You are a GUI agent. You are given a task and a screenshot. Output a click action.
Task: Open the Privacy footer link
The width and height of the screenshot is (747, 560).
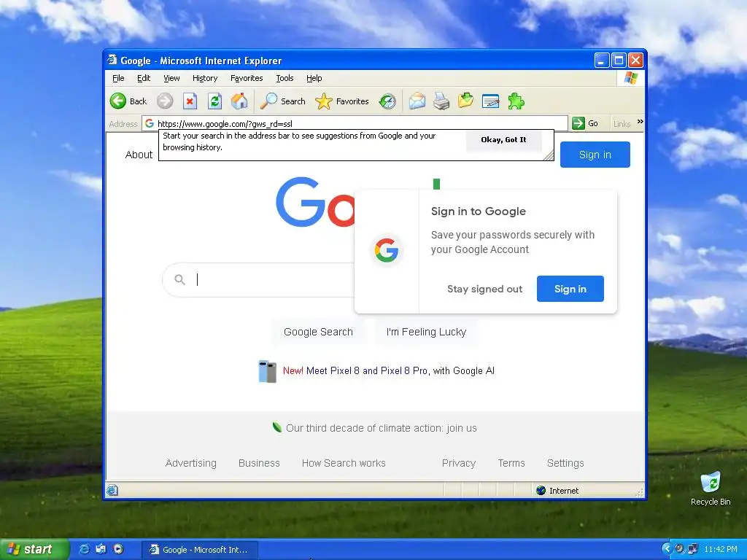[459, 463]
